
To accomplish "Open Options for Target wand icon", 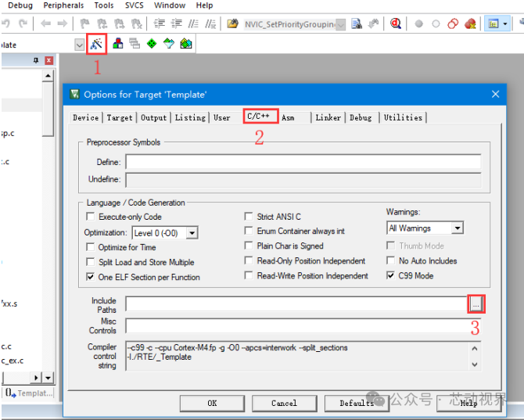I will (96, 44).
